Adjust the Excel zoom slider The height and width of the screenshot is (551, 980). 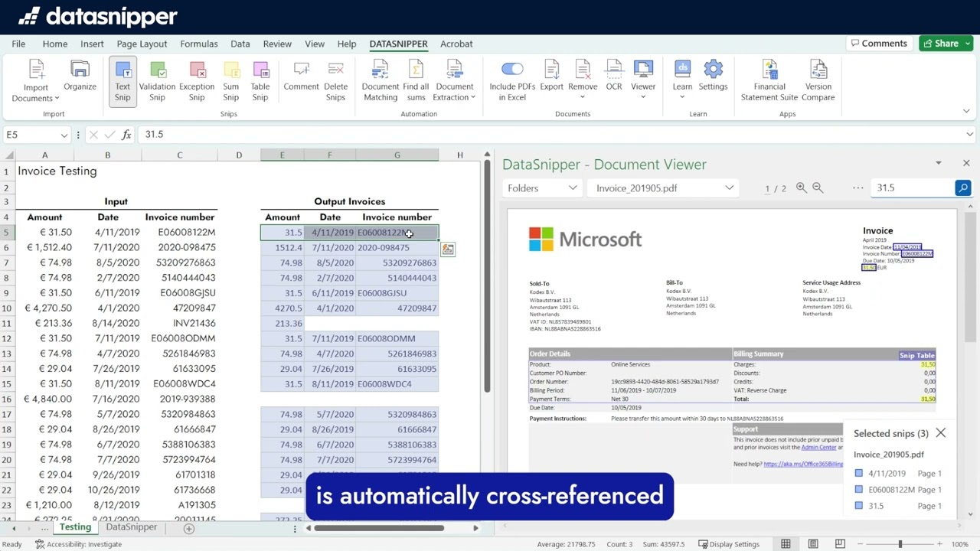[x=900, y=544]
